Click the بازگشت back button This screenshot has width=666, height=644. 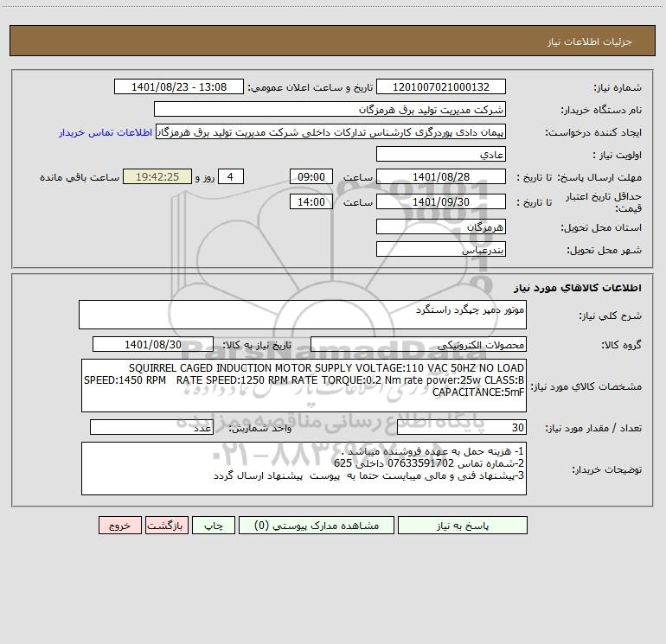pos(166,526)
